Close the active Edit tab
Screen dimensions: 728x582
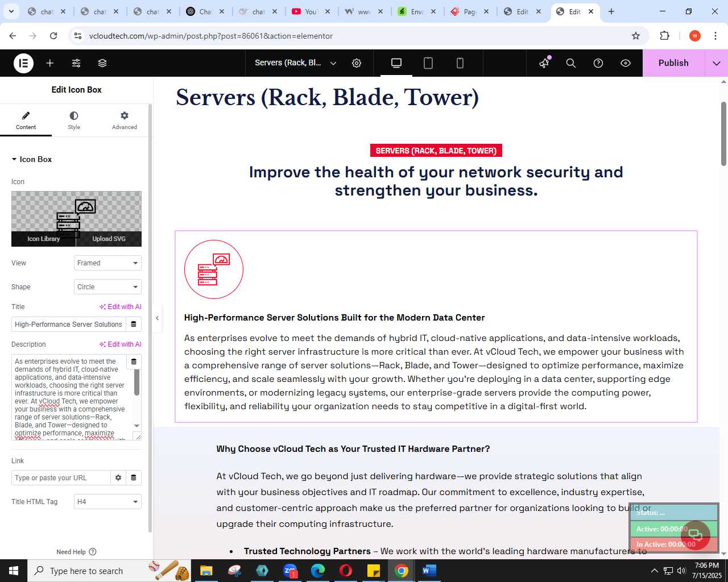point(591,11)
